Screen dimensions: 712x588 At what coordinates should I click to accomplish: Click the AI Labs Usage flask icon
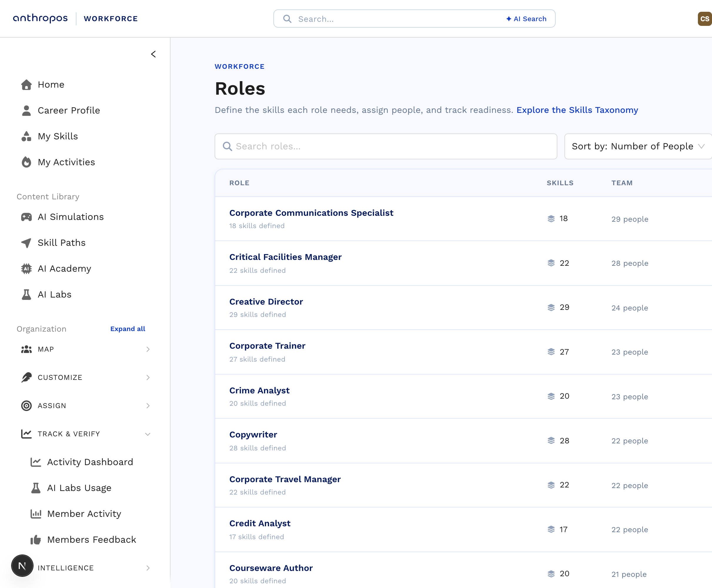[36, 488]
